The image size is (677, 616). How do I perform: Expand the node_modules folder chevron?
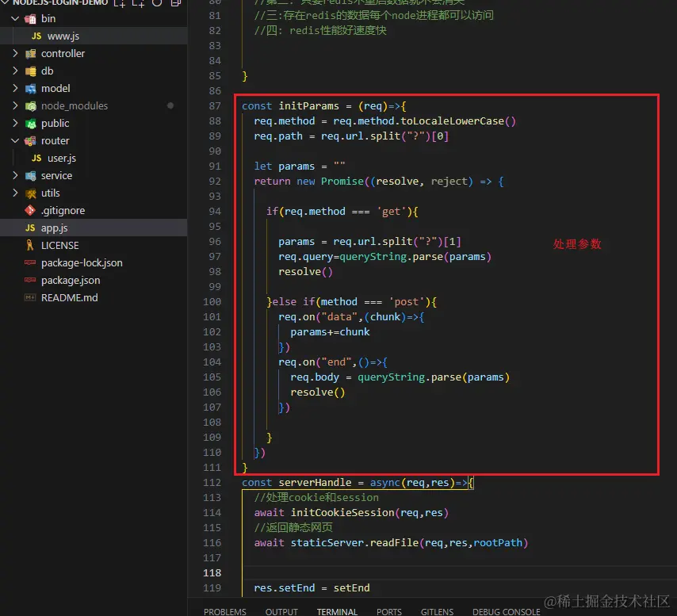(15, 105)
